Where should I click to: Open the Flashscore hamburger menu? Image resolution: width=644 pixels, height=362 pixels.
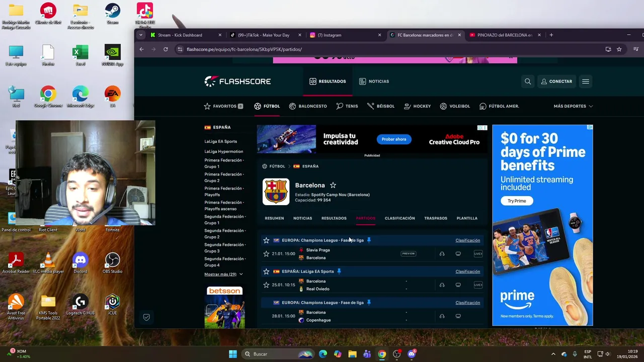586,81
